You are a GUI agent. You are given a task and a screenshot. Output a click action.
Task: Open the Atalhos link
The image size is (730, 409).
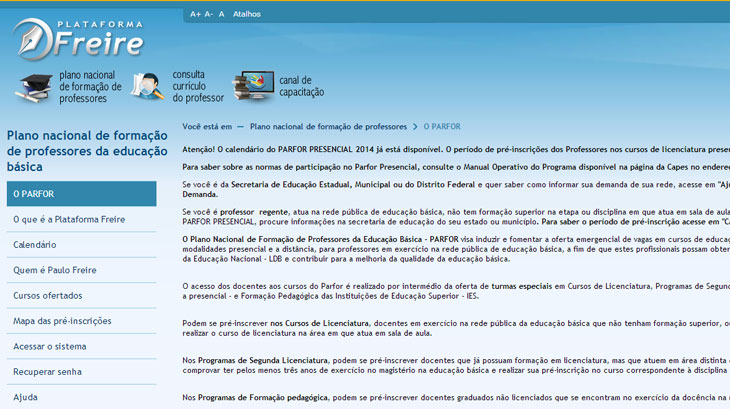(247, 14)
